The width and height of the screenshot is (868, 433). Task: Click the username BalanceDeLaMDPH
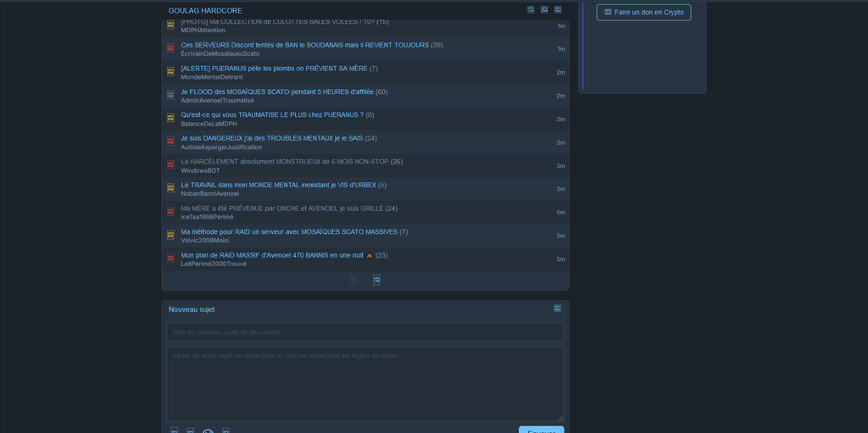pos(209,124)
